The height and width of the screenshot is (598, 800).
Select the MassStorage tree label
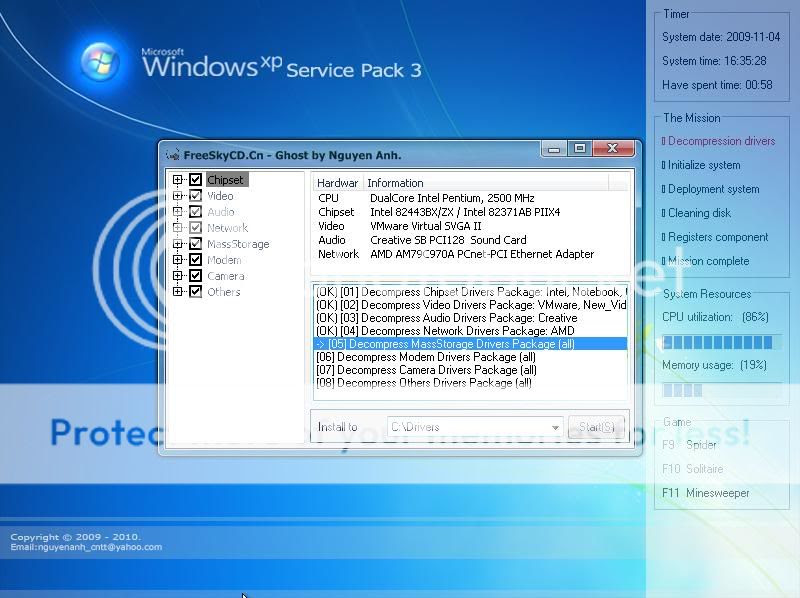[238, 244]
